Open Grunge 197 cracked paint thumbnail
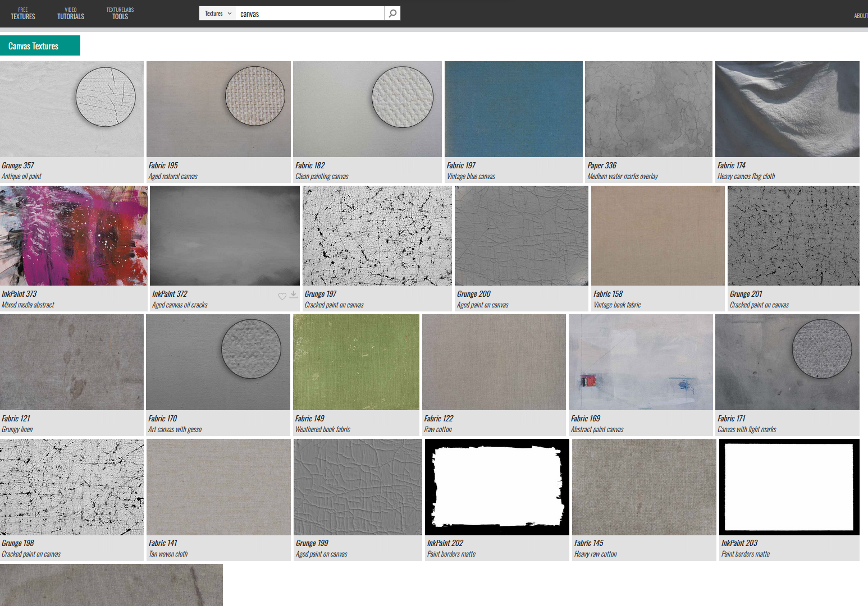The width and height of the screenshot is (868, 606). pyautogui.click(x=377, y=236)
